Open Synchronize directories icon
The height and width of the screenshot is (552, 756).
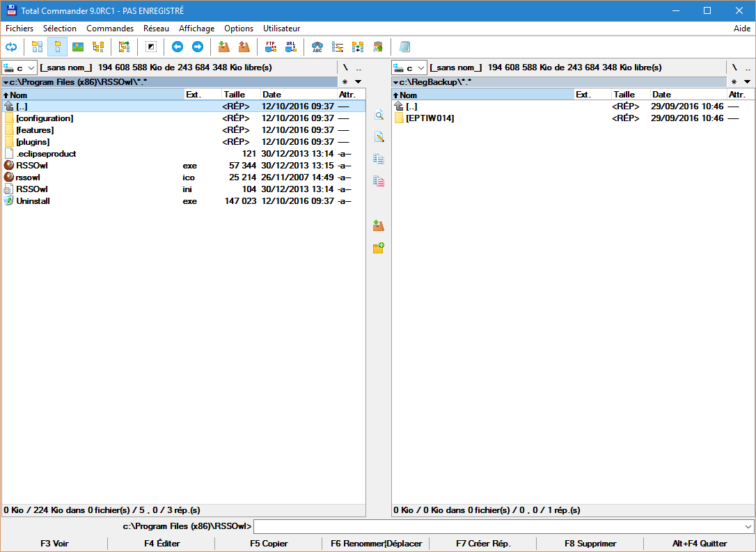[x=358, y=47]
